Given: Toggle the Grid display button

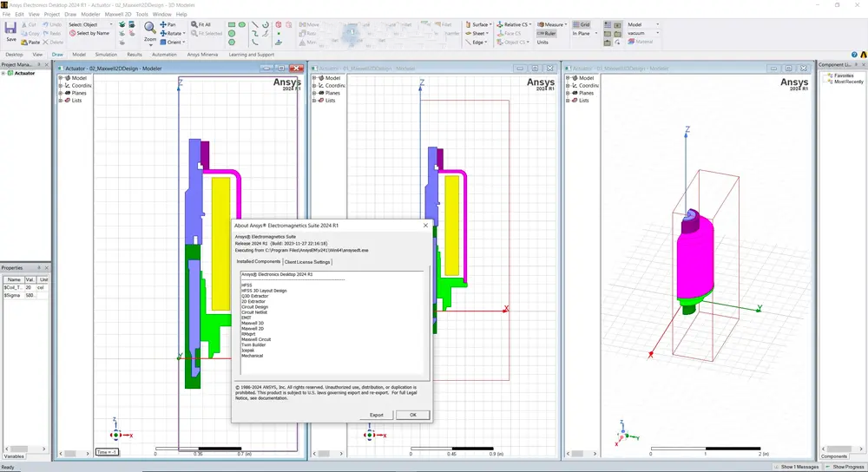Looking at the screenshot, I should pos(581,24).
